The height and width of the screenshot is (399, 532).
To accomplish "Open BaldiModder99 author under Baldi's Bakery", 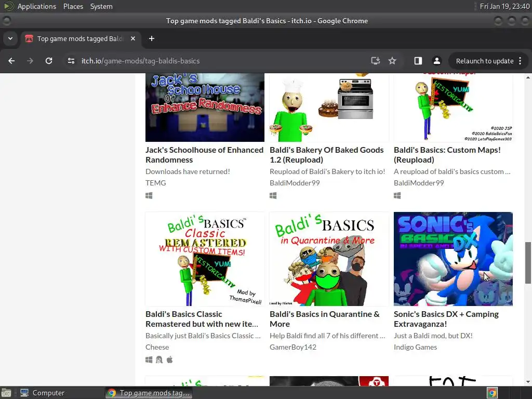I will 295,183.
